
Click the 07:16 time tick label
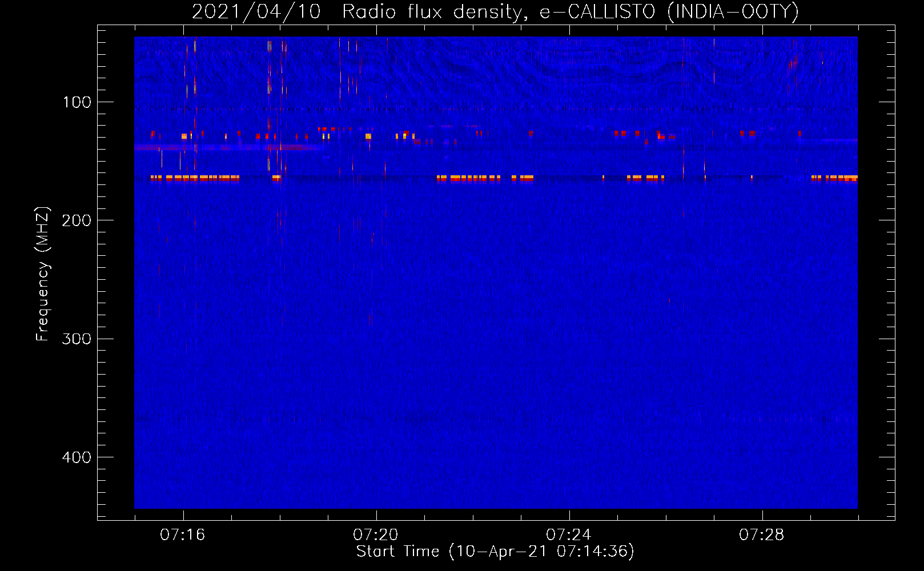coord(182,535)
